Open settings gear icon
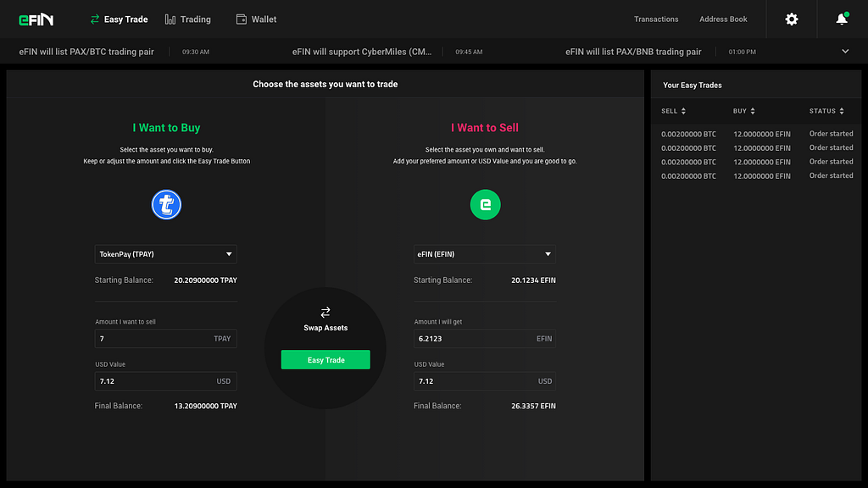This screenshot has height=488, width=868. click(x=792, y=19)
